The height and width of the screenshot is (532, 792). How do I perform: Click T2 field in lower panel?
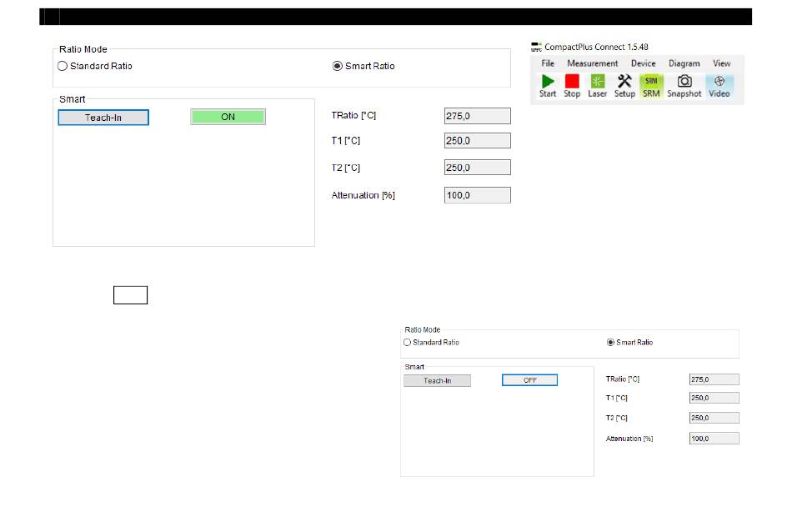tap(714, 418)
